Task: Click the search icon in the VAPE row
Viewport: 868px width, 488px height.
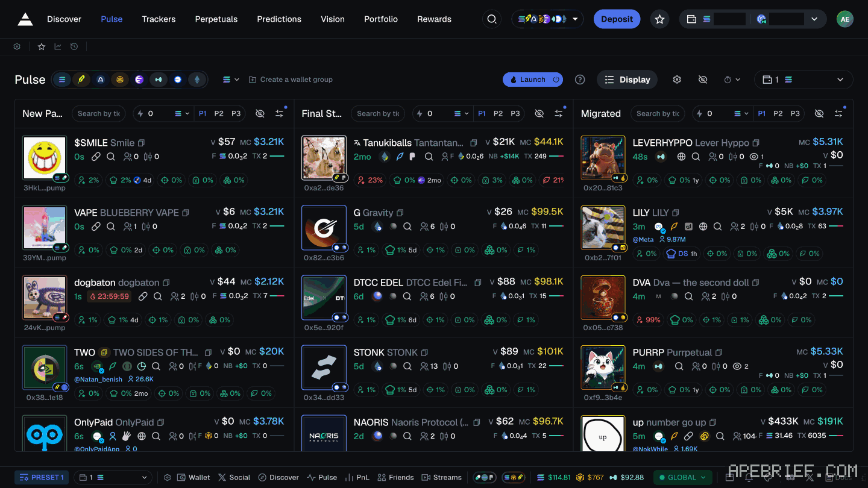Action: 111,227
